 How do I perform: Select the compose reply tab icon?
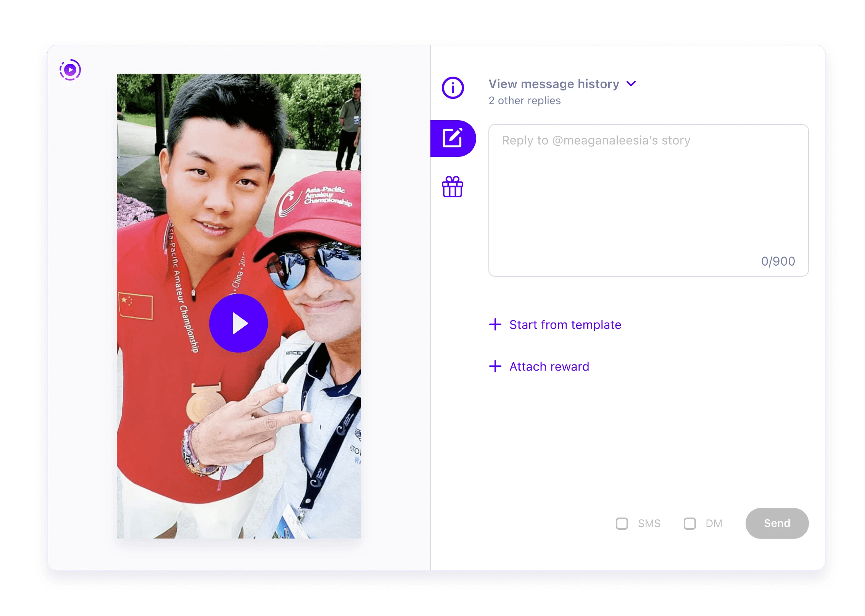453,138
